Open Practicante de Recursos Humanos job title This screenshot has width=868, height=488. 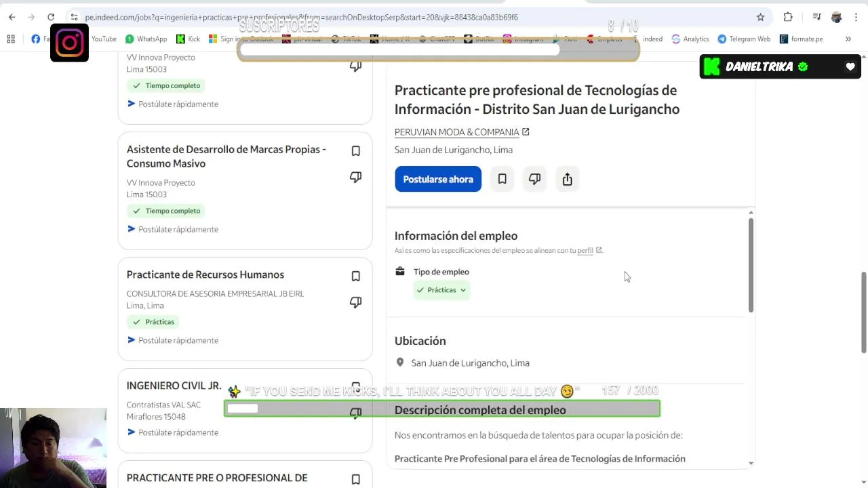[x=205, y=274]
